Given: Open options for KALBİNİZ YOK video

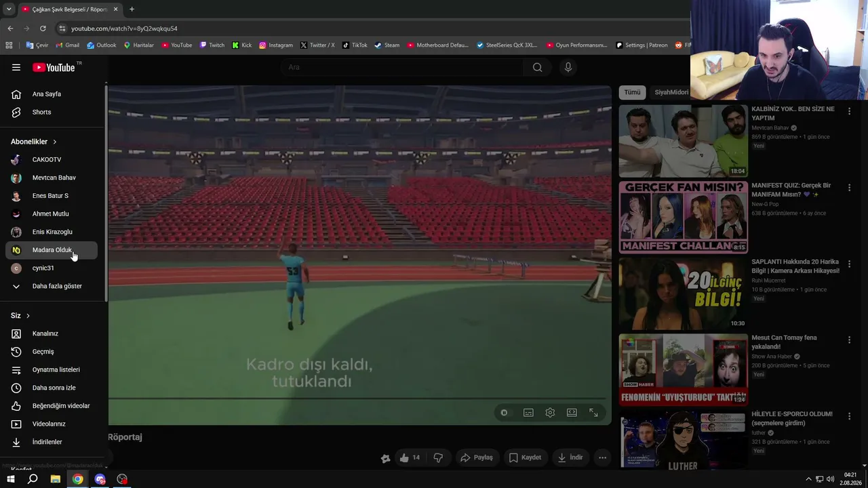Looking at the screenshot, I should point(849,111).
